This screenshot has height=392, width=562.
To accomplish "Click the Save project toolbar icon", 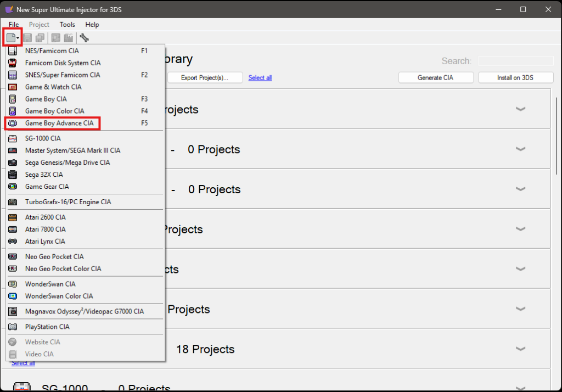I will 27,38.
